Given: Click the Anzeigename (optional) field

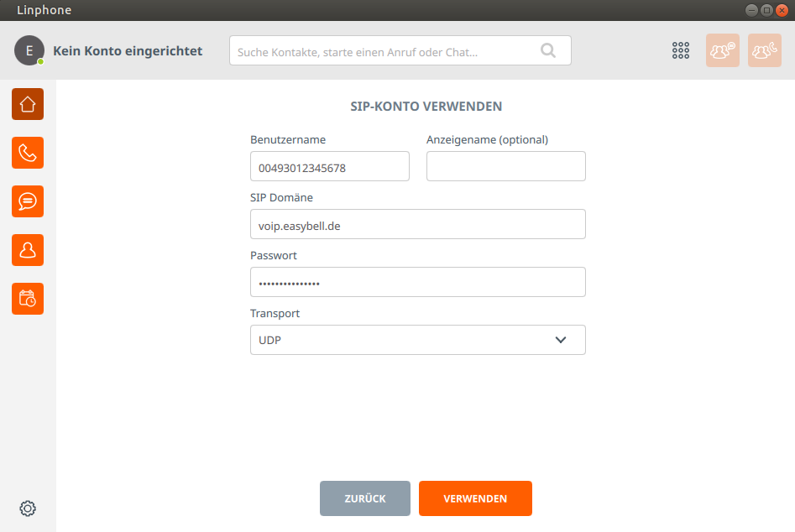Looking at the screenshot, I should point(505,166).
